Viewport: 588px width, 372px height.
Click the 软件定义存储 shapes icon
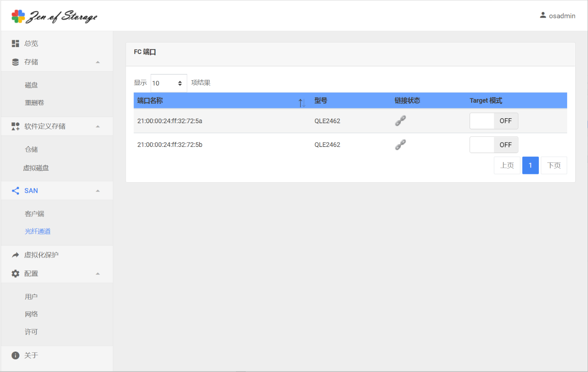(16, 126)
